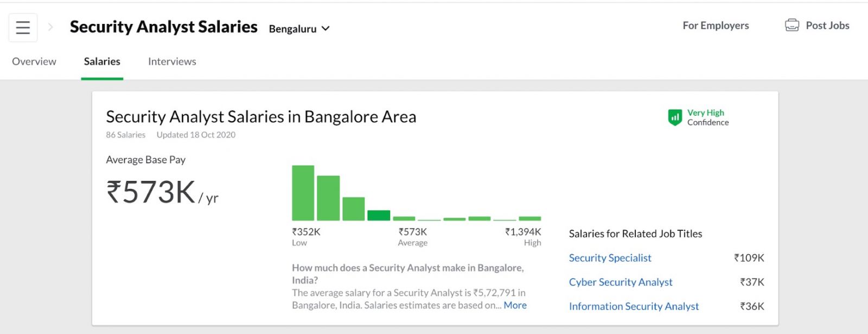Open the hamburger menu icon
The image size is (868, 334).
click(23, 28)
